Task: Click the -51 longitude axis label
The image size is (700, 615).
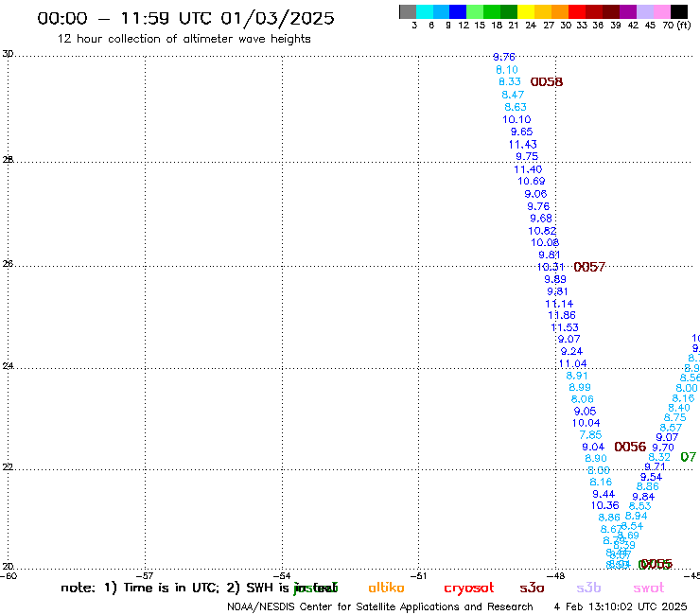Action: click(418, 576)
